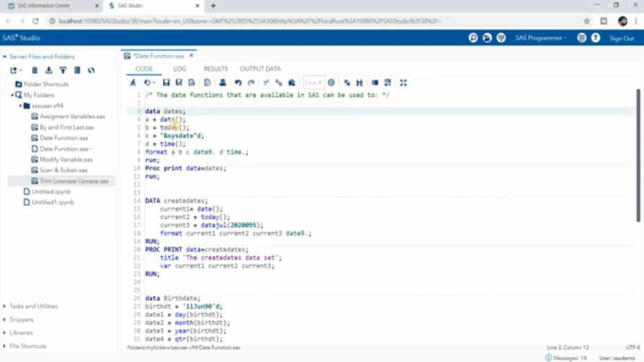
Task: Collapse the Server Files and Folders section
Action: coord(5,57)
